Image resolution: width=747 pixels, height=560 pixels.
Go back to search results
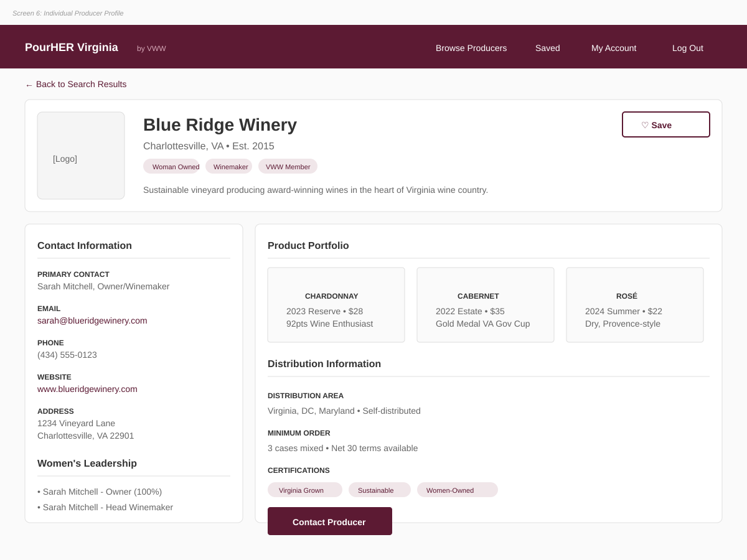(x=76, y=84)
